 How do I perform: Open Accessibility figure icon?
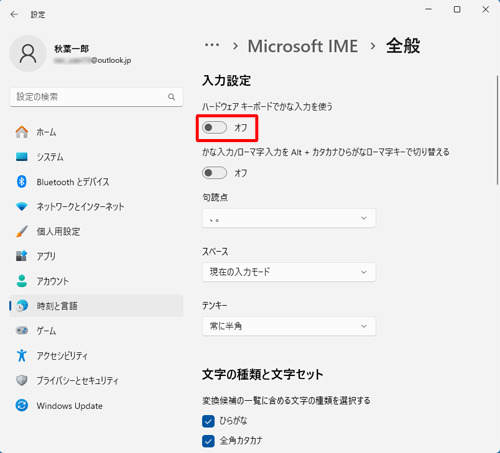[22, 355]
